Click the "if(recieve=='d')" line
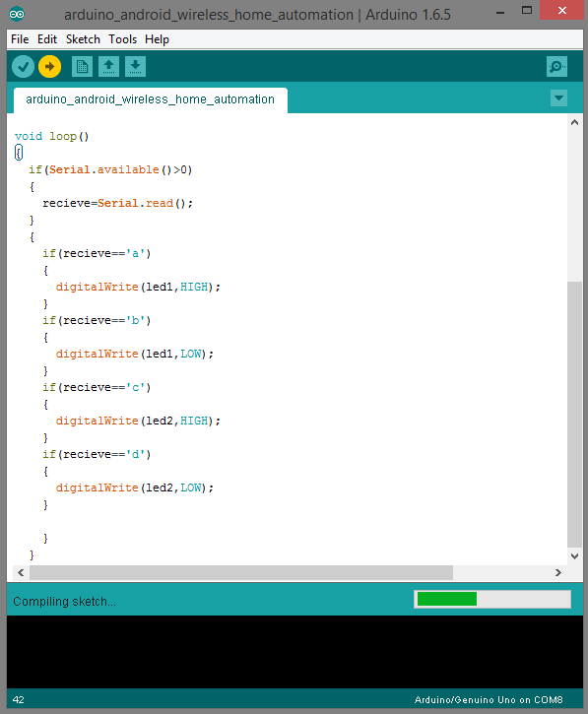The width and height of the screenshot is (588, 714). pos(97,454)
